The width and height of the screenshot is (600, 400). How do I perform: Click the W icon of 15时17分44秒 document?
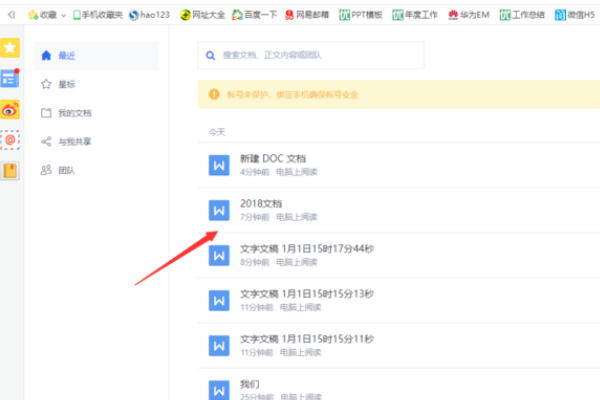tap(219, 256)
